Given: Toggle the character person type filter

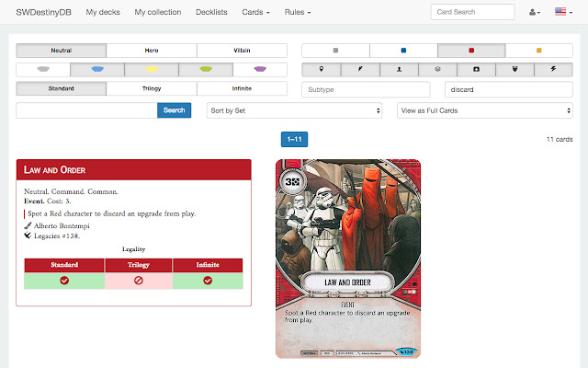Looking at the screenshot, I should pyautogui.click(x=399, y=70).
